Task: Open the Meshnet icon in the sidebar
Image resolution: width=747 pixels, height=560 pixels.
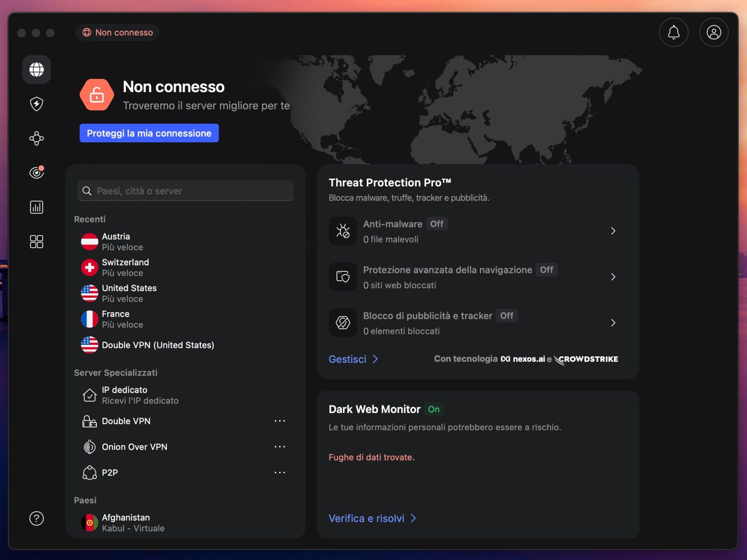Action: point(36,138)
